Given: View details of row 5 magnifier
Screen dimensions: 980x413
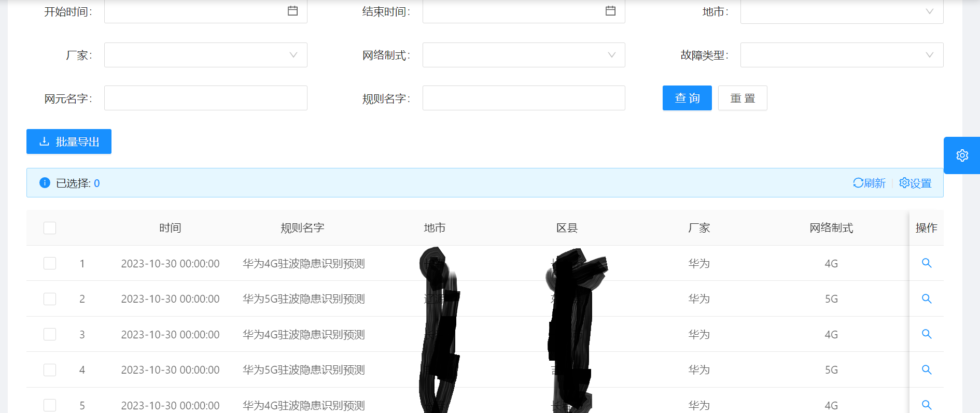Looking at the screenshot, I should (927, 405).
